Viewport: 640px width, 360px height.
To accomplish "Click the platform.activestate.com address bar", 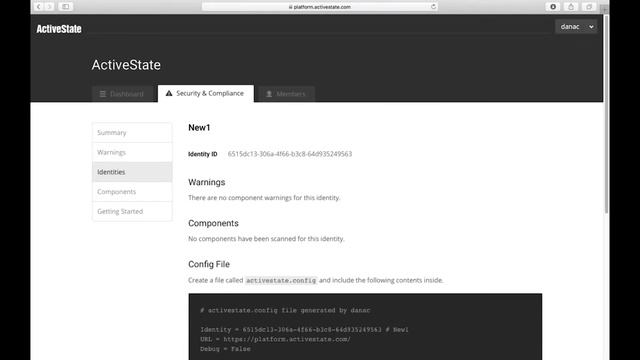I will (320, 7).
